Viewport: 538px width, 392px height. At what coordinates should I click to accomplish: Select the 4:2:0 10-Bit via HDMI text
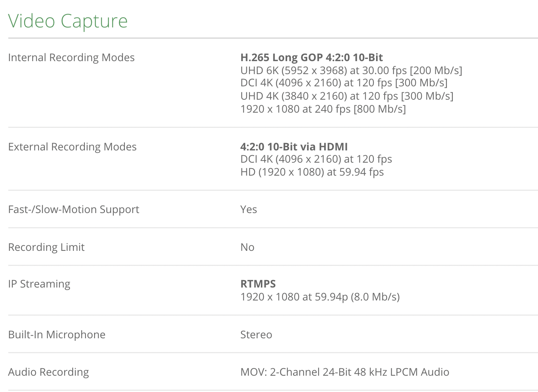(x=294, y=147)
